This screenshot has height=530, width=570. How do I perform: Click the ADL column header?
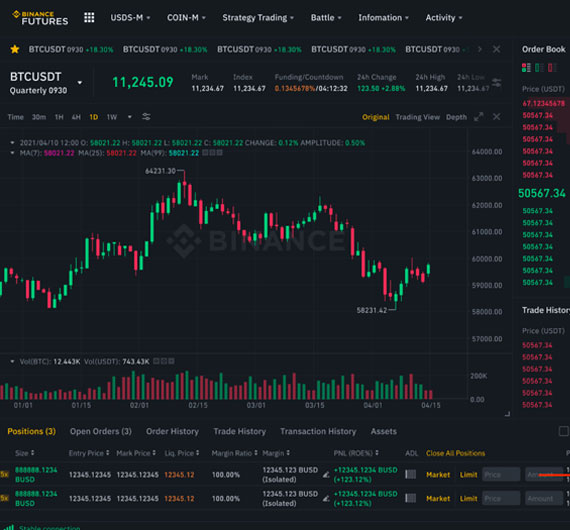(412, 453)
